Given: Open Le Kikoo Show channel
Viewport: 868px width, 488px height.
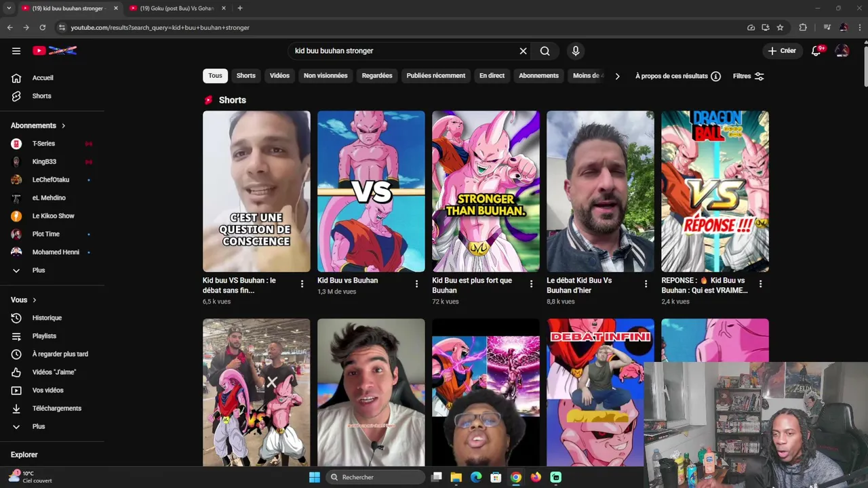Looking at the screenshot, I should 52,216.
